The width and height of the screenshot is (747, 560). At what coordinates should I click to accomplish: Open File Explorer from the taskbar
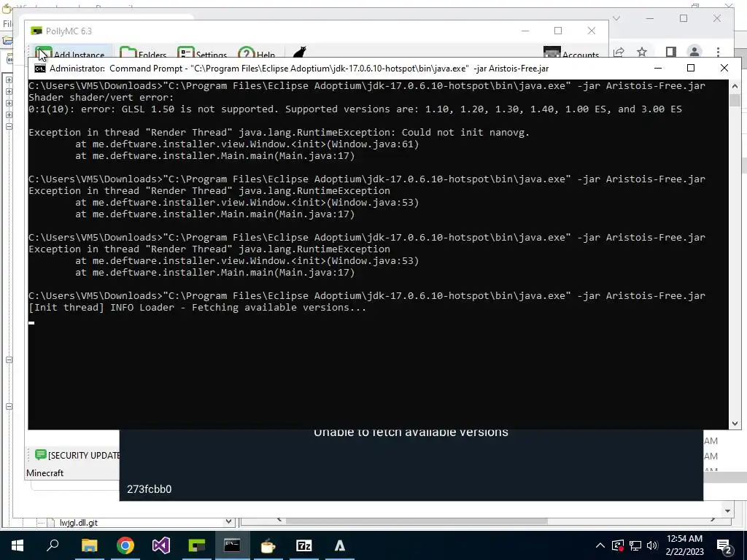pos(89,545)
